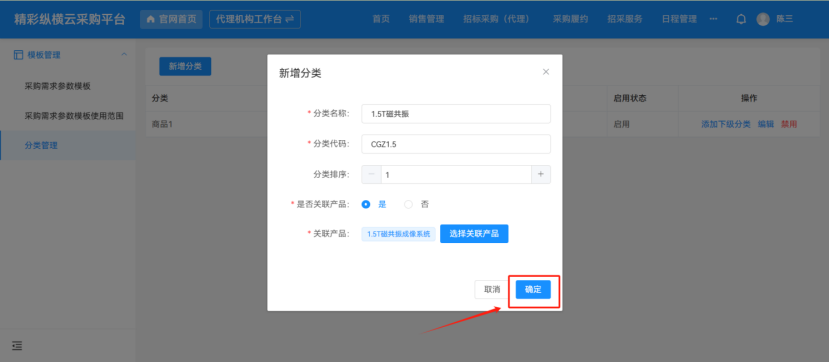This screenshot has height=362, width=829.
Task: Open 首页 in top navigation
Action: coord(381,20)
